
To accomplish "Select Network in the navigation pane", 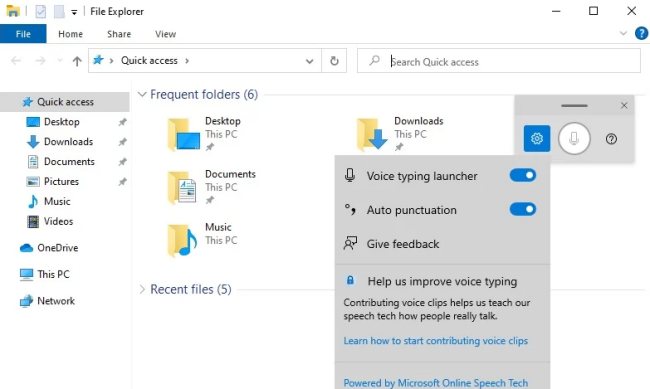I will tap(56, 301).
